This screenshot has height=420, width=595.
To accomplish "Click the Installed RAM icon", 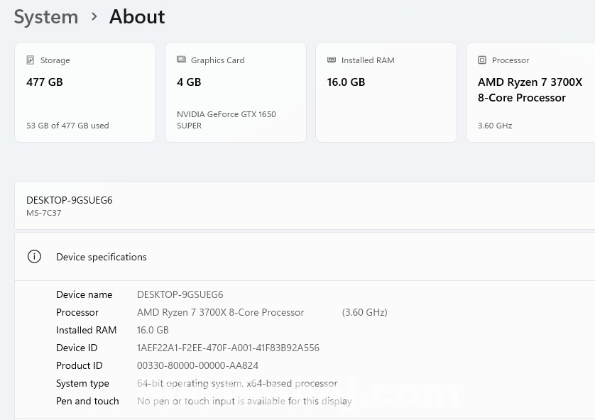I will [x=331, y=60].
